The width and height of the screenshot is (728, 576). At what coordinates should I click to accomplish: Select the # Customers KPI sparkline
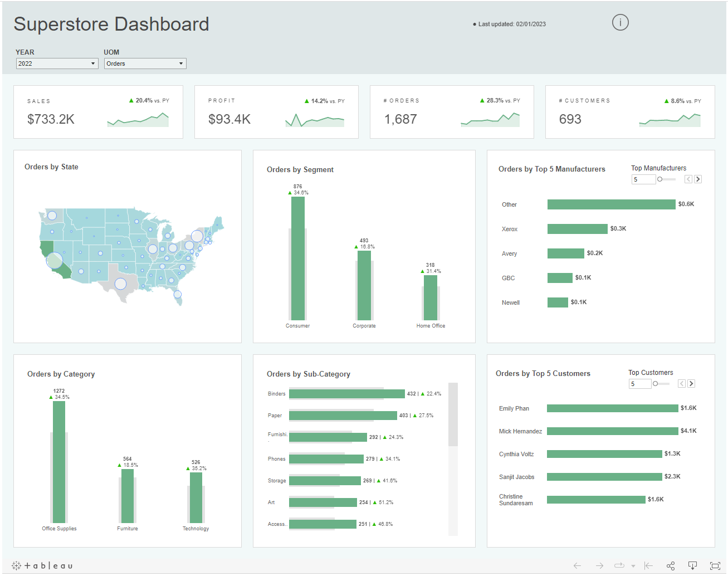(x=670, y=120)
